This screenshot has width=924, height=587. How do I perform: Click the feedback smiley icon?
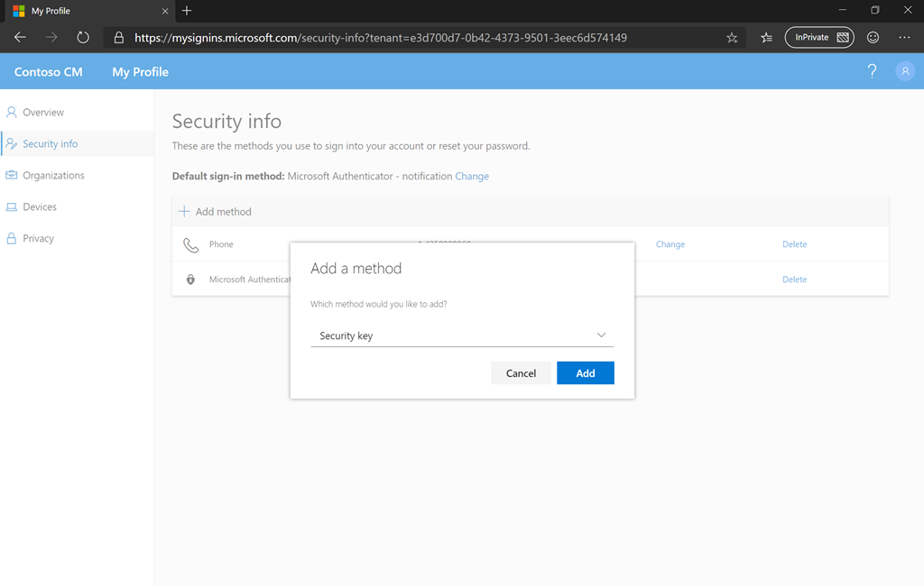point(873,38)
